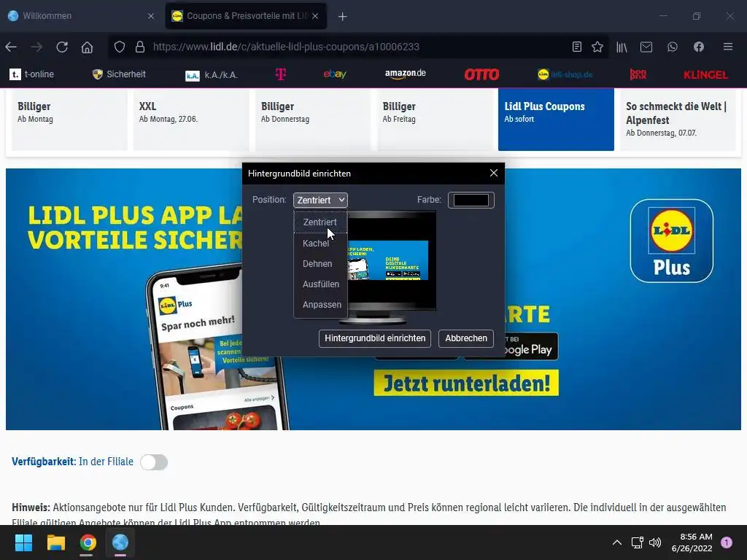
Task: Open clock and date 8:56 AM
Action: pyautogui.click(x=692, y=542)
